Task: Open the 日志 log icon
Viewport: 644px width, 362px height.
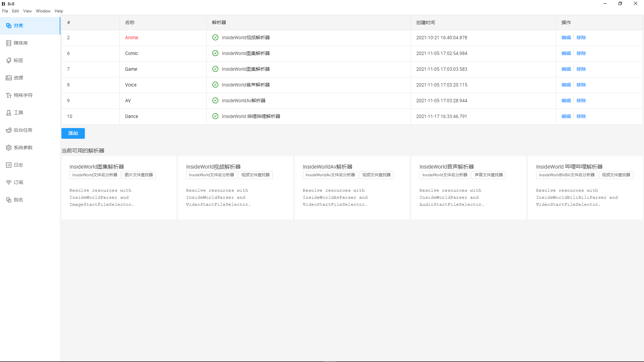Action: click(x=9, y=165)
